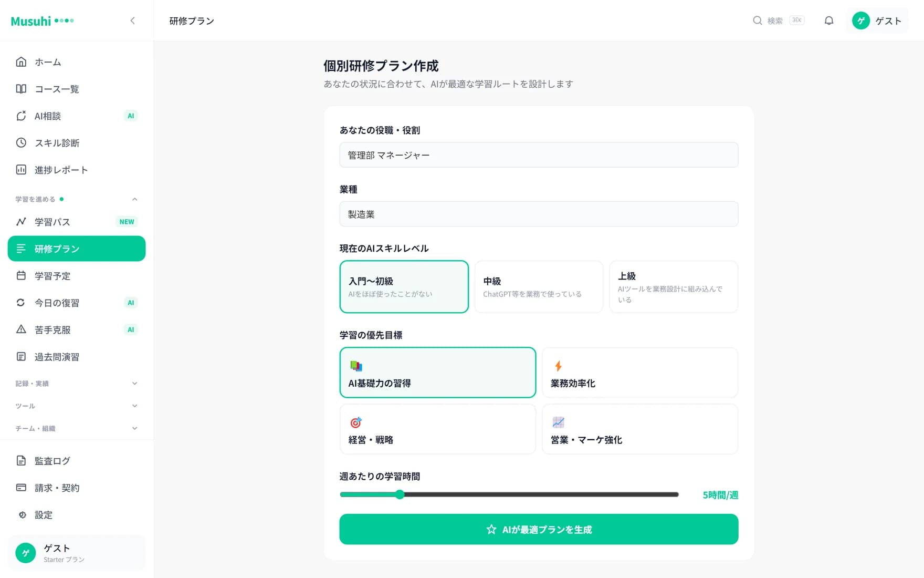The height and width of the screenshot is (578, 924).
Task: Choose 経営・戦略 as the priority goal
Action: click(438, 429)
